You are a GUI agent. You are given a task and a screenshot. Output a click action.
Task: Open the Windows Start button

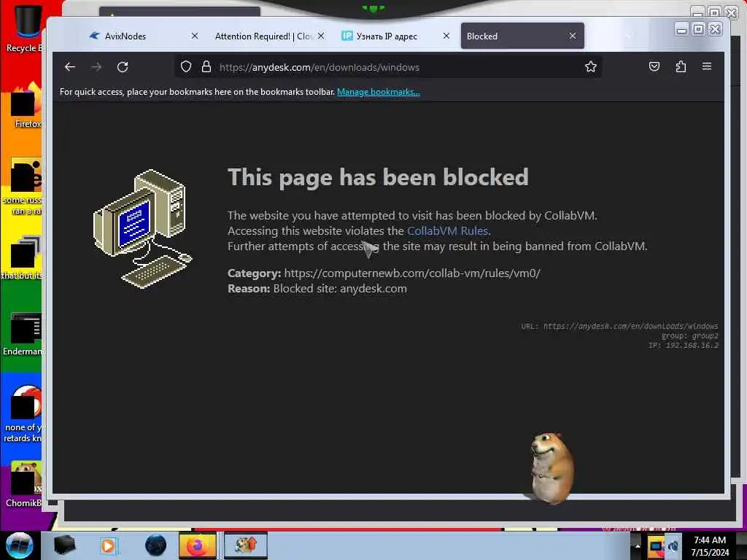(19, 545)
